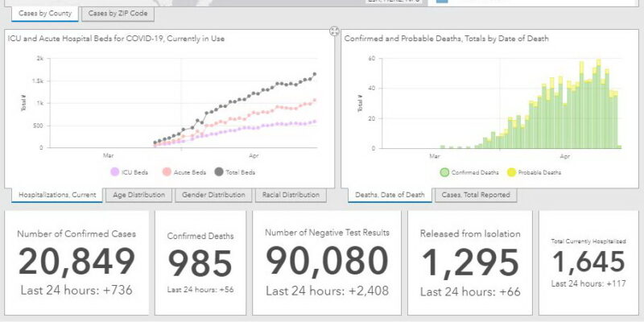Click the Total Currently Hospitalized card
Viewport: 644px width, 322px height.
coord(588,262)
